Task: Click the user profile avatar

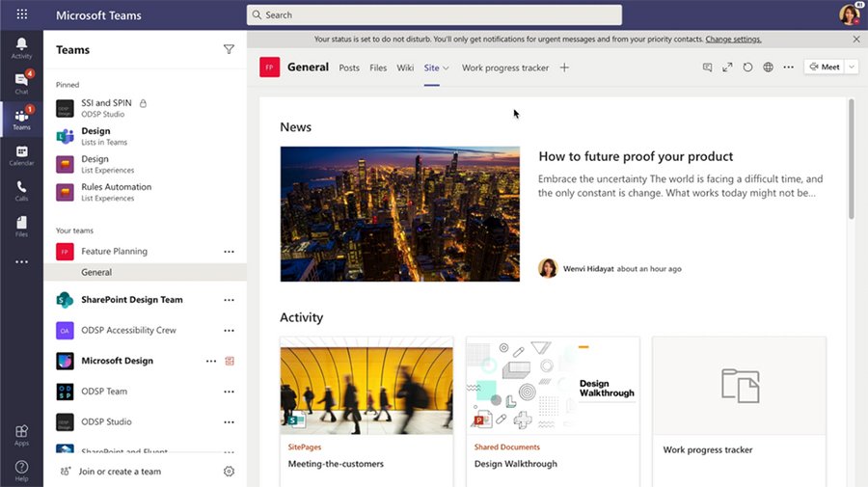Action: click(849, 14)
